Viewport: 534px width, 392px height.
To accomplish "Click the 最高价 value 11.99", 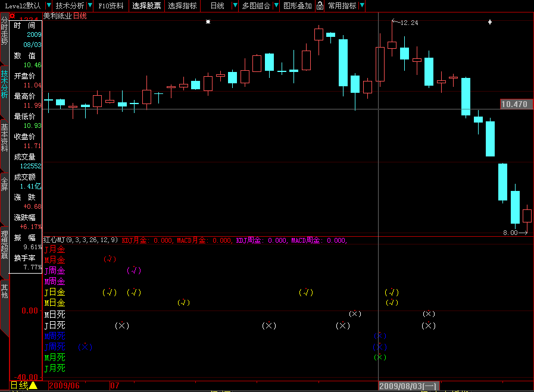I will click(x=32, y=105).
